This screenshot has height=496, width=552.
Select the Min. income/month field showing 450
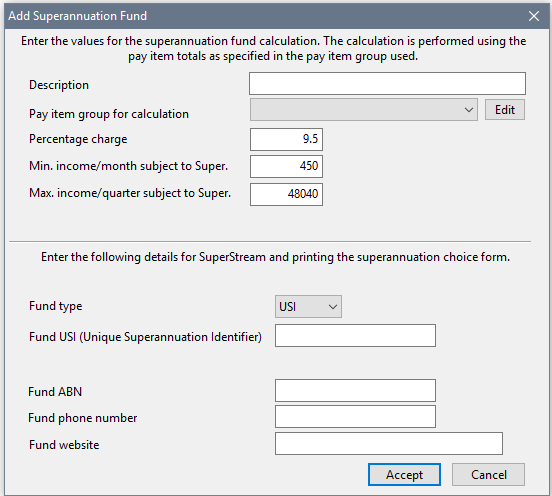point(286,167)
